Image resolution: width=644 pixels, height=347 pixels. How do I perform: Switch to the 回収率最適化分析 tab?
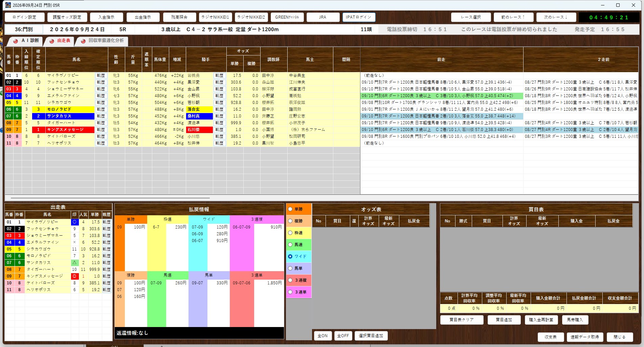point(102,41)
